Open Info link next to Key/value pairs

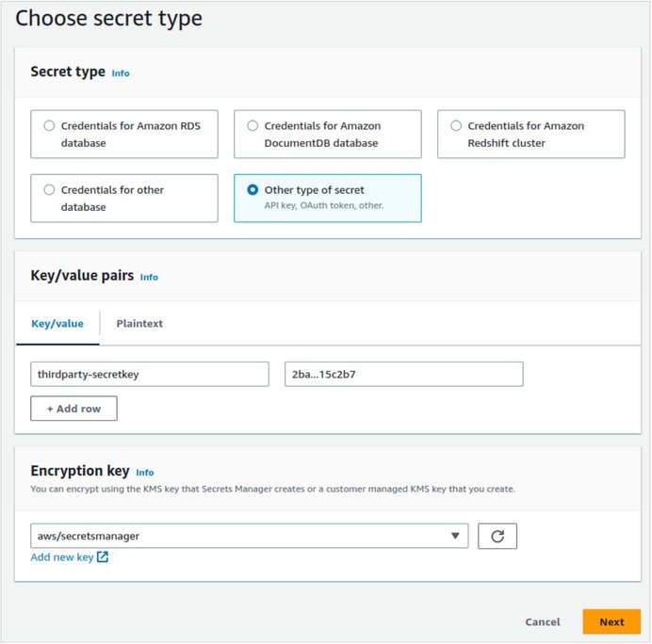[149, 277]
